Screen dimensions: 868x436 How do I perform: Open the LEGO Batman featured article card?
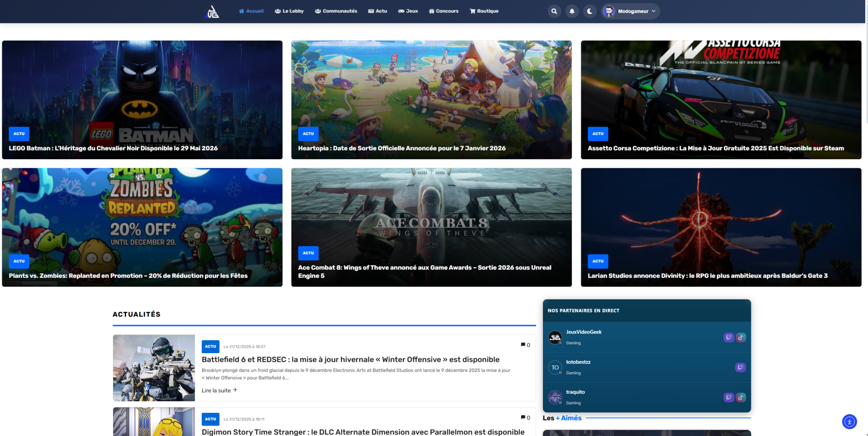pos(142,100)
